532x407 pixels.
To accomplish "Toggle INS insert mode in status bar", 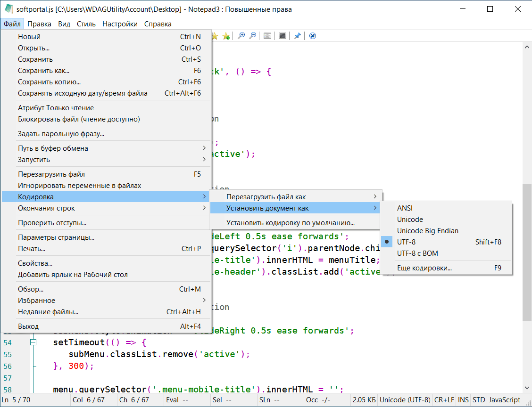I will (x=463, y=399).
